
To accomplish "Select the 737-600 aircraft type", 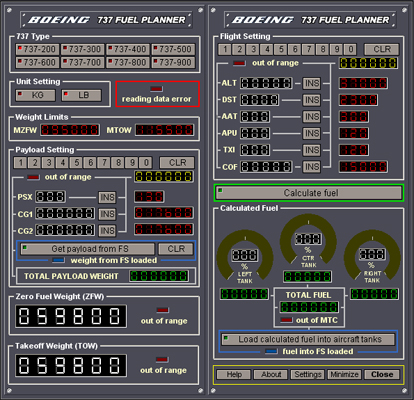I will pyautogui.click(x=37, y=62).
